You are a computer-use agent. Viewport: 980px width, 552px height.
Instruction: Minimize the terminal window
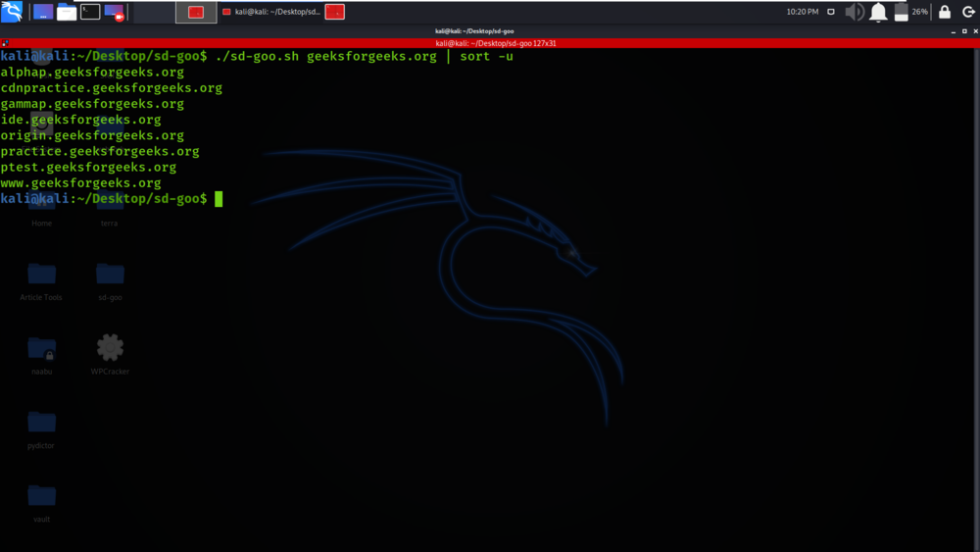click(x=954, y=31)
